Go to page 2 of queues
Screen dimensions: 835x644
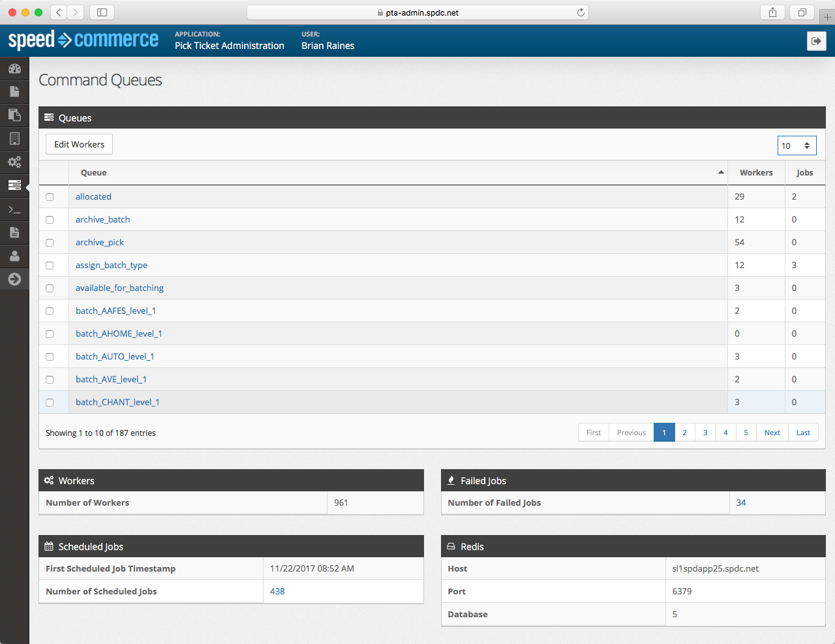684,433
